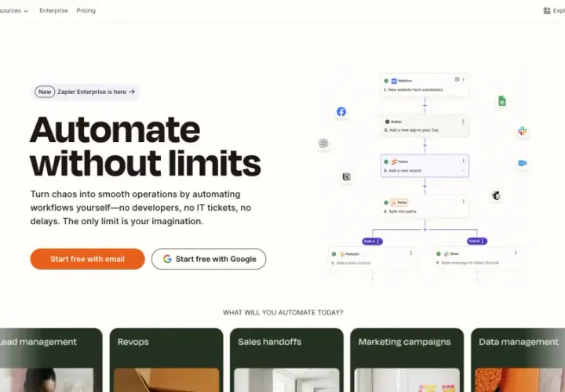565x392 pixels.
Task: Click plus at the path branch split
Action: (425, 230)
